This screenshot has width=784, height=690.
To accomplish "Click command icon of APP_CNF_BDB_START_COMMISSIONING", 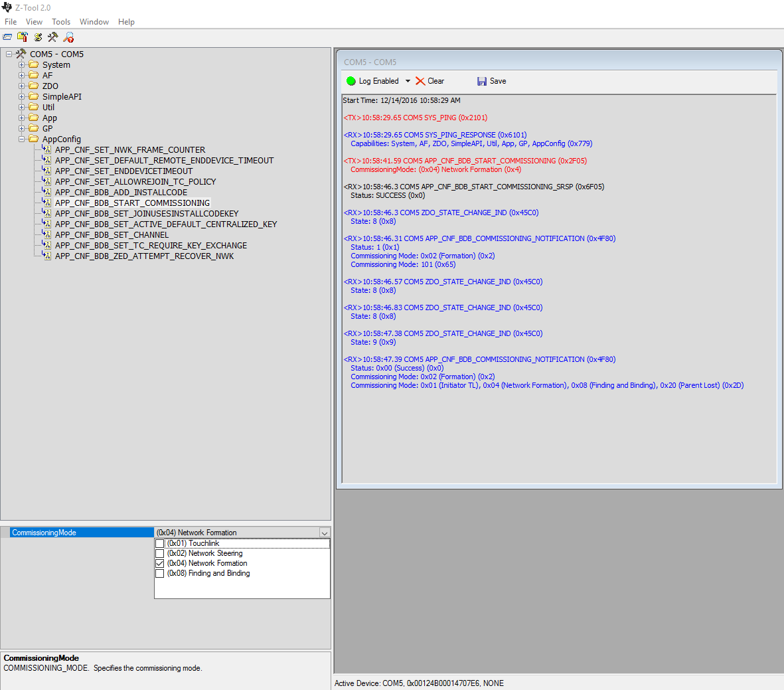I will 46,202.
